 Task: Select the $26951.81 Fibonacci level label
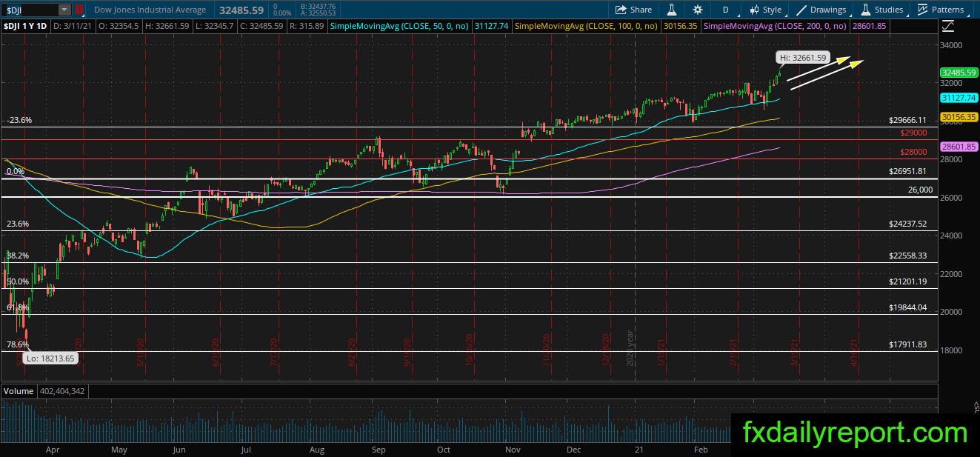tap(908, 171)
